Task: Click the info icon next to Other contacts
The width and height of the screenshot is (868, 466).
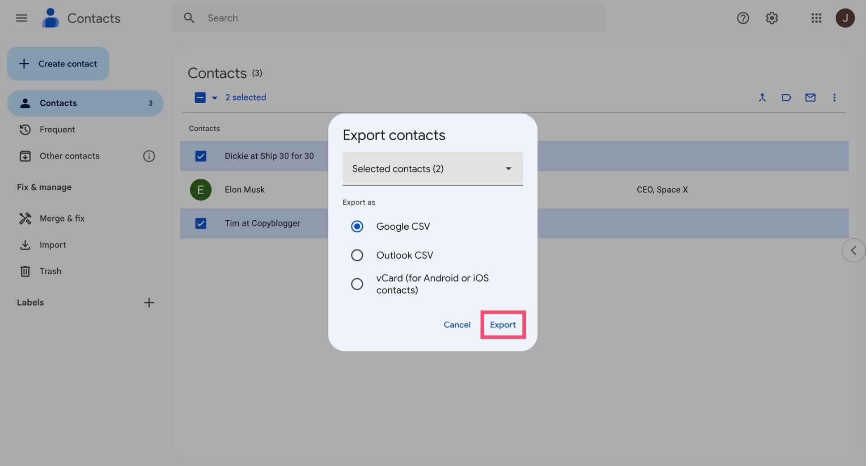Action: click(x=149, y=156)
